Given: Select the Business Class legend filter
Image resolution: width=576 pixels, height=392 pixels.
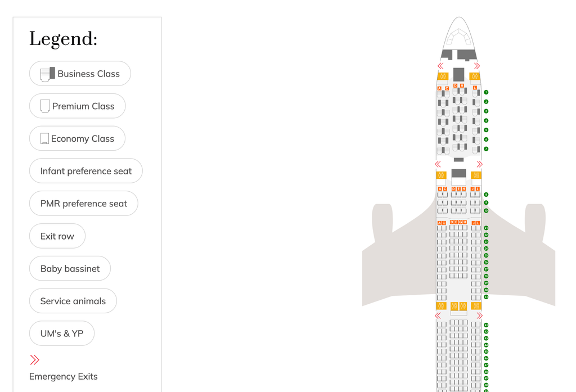Looking at the screenshot, I should pos(80,74).
